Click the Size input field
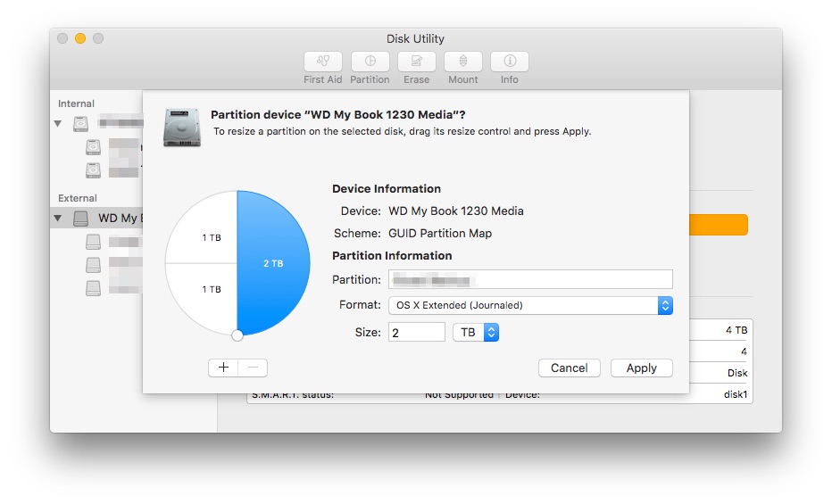 coord(417,333)
